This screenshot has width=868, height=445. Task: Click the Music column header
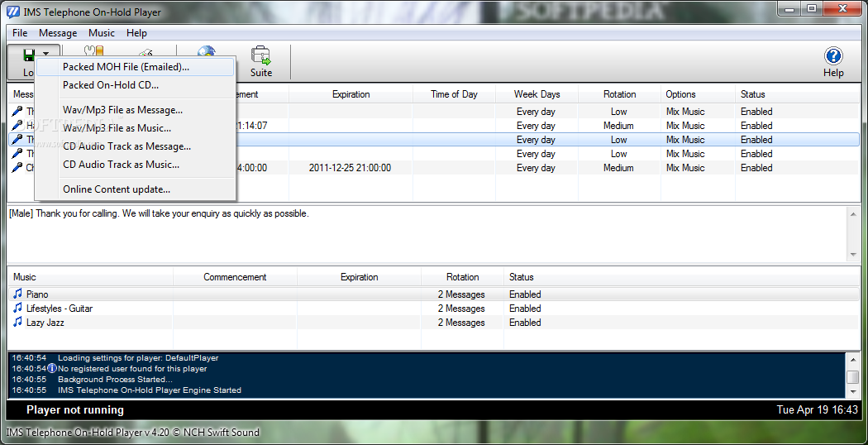tap(90, 277)
